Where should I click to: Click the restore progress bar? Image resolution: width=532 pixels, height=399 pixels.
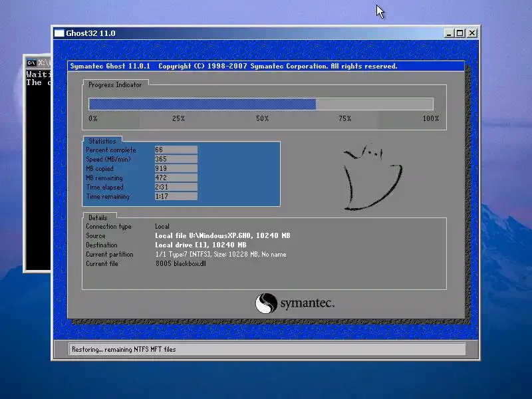(x=261, y=104)
